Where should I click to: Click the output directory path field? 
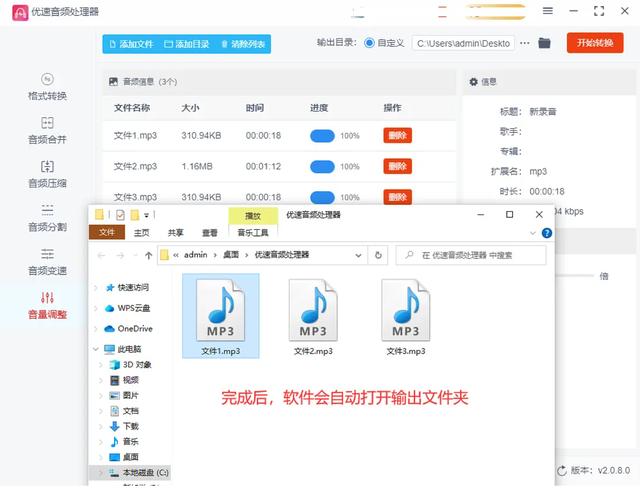tap(463, 43)
